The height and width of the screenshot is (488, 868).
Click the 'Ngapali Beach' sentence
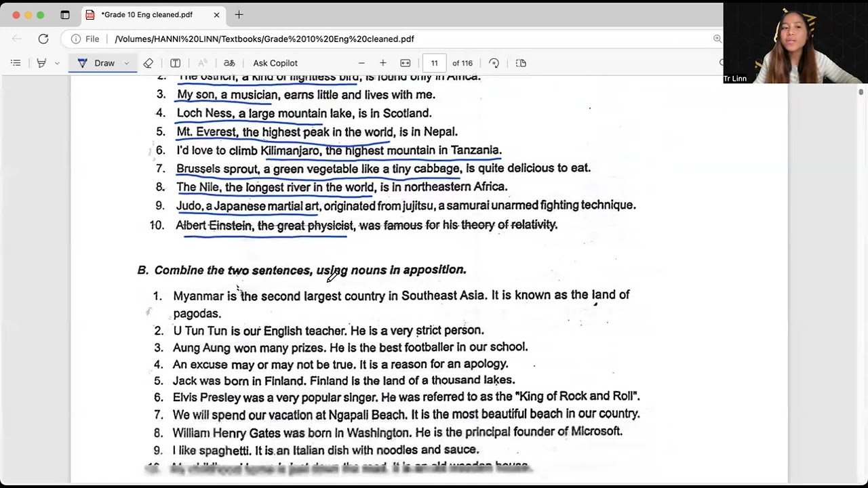[406, 414]
